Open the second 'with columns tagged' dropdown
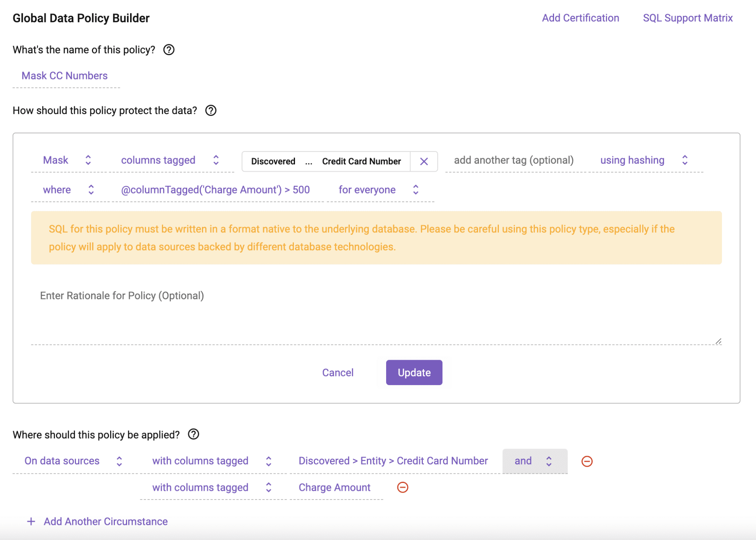The width and height of the screenshot is (756, 540). (x=268, y=487)
